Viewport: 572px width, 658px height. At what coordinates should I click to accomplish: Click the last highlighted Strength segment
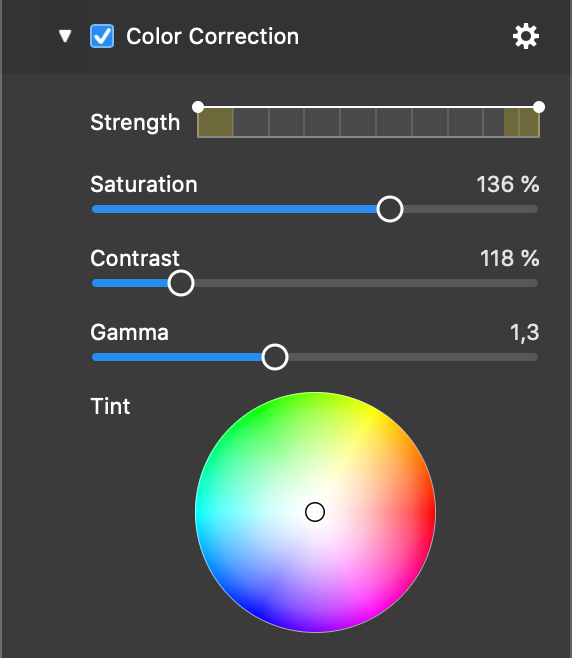pos(529,122)
